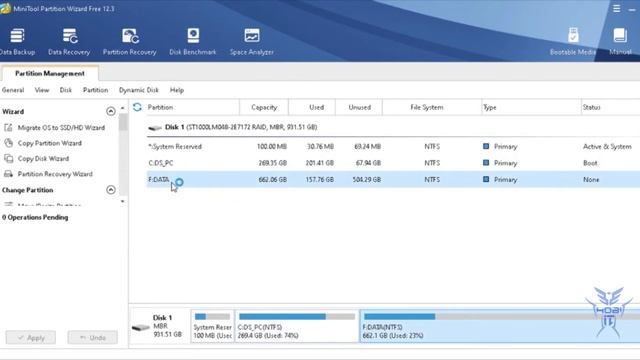Click the sidebar scroll-down arrow
640x360 pixels.
click(122, 201)
